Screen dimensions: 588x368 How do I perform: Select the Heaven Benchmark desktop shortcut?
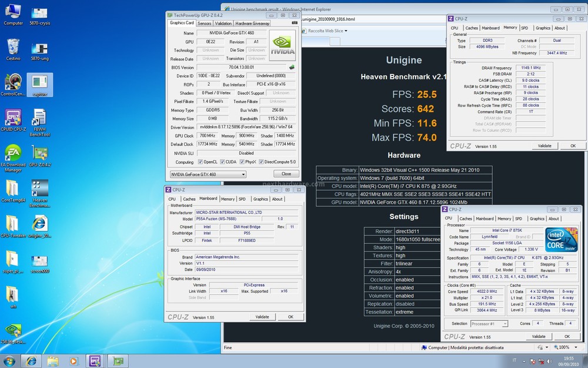pyautogui.click(x=40, y=193)
